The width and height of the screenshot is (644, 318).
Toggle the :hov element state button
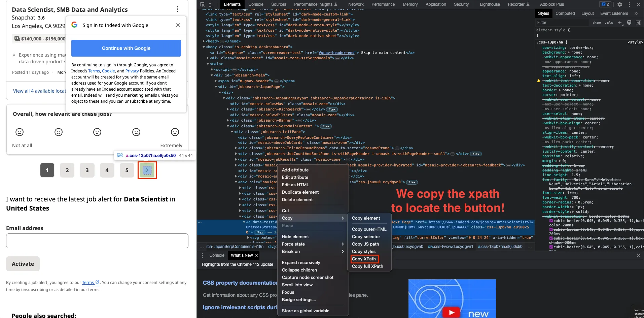597,23
